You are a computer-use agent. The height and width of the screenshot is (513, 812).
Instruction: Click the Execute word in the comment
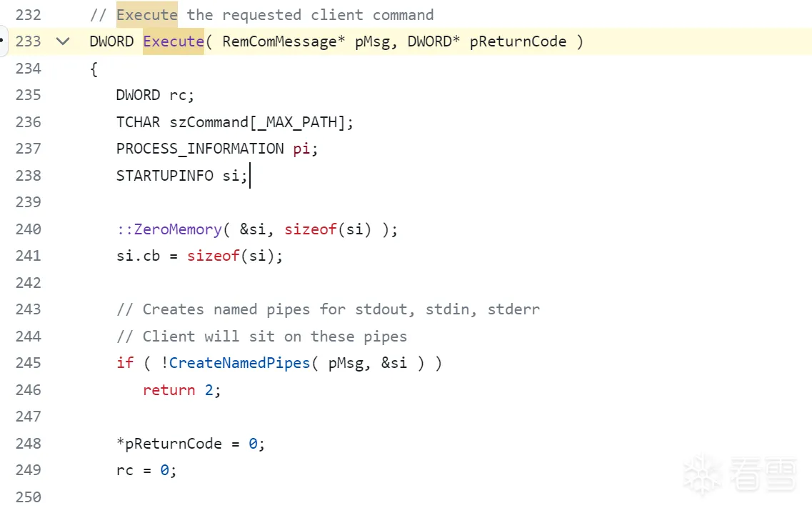click(147, 14)
